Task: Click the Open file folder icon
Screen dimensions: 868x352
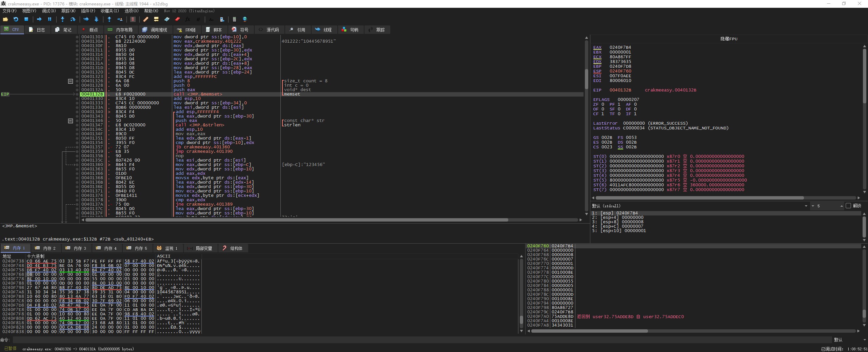Action: pyautogui.click(x=5, y=19)
